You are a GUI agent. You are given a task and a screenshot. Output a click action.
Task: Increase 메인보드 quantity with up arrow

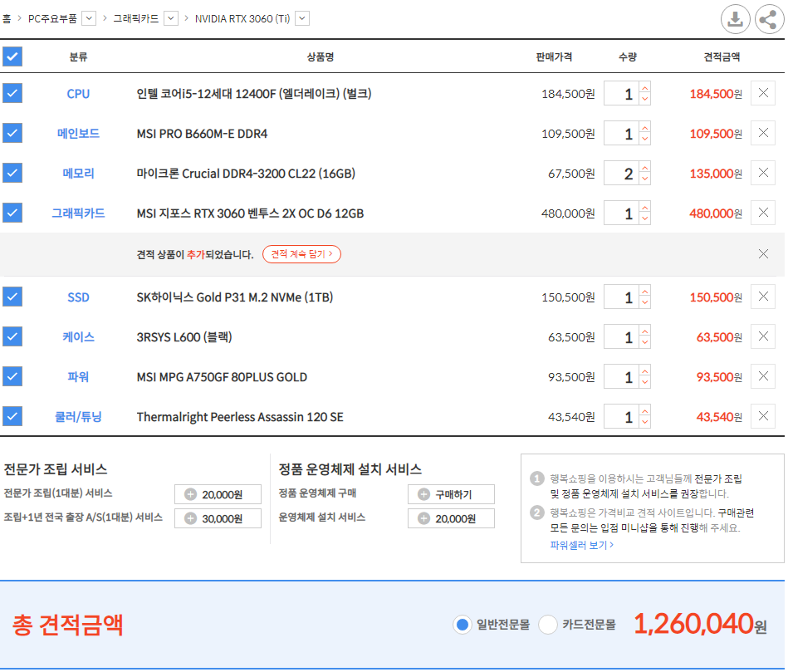click(x=645, y=127)
